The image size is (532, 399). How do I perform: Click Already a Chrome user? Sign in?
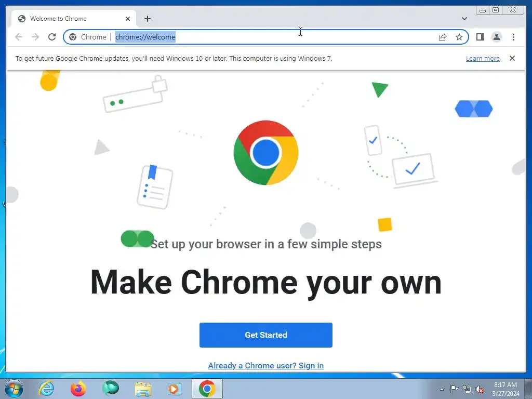tap(265, 365)
